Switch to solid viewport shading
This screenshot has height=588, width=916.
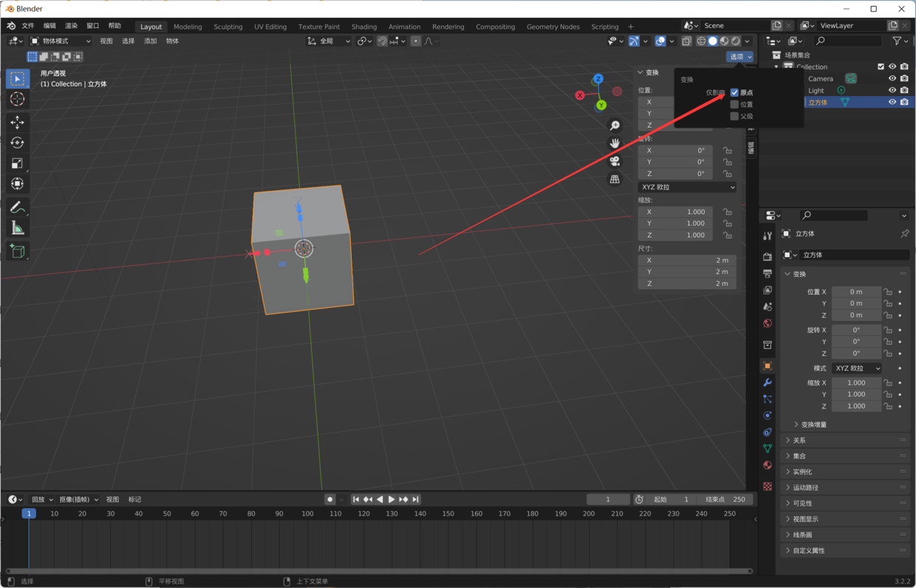pyautogui.click(x=713, y=41)
